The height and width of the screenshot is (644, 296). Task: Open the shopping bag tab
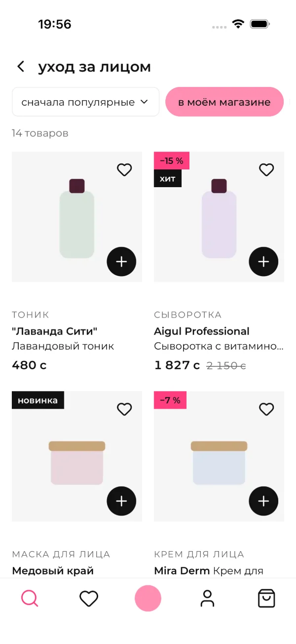pyautogui.click(x=266, y=599)
